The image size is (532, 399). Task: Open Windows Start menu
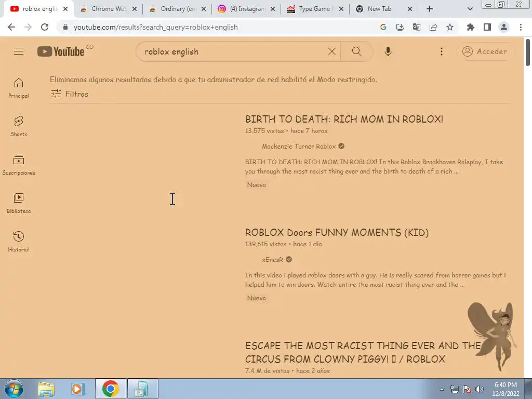[14, 389]
